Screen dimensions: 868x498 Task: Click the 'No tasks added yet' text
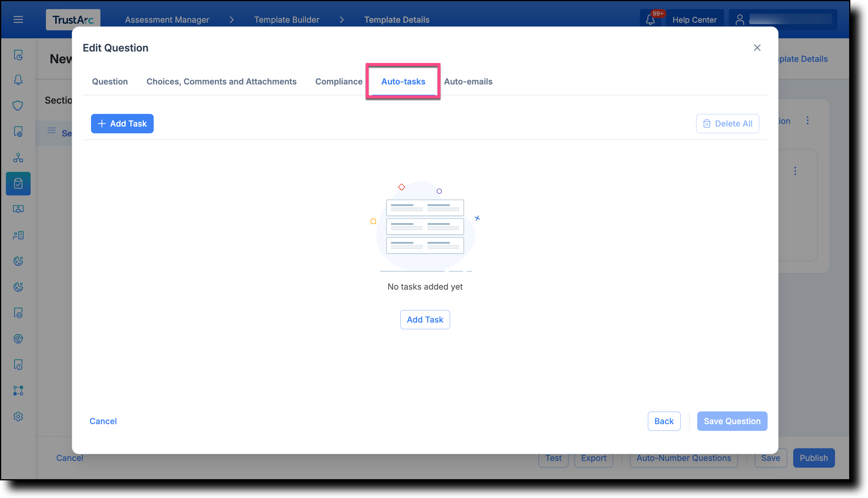pos(425,287)
